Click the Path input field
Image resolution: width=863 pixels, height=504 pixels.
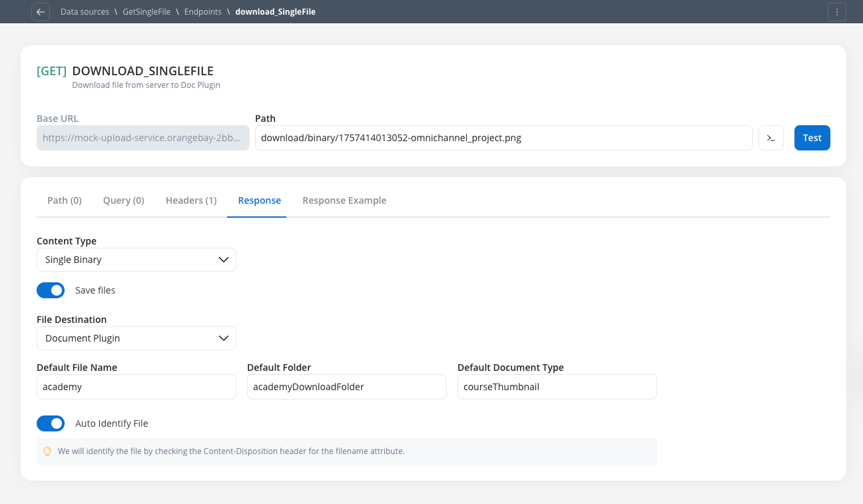pos(503,138)
